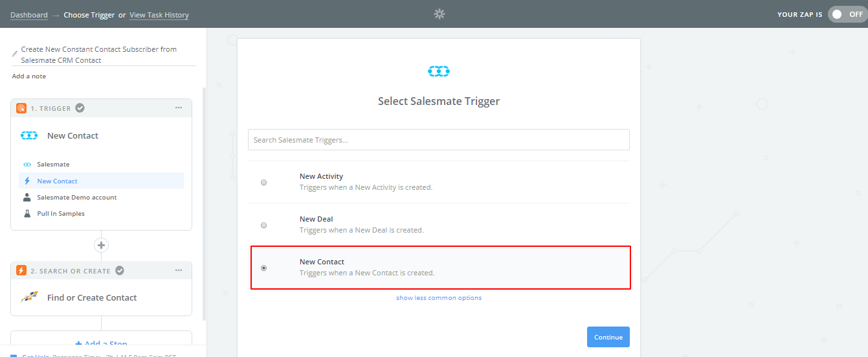Open the New Contact item in trigger substeps

pyautogui.click(x=101, y=181)
